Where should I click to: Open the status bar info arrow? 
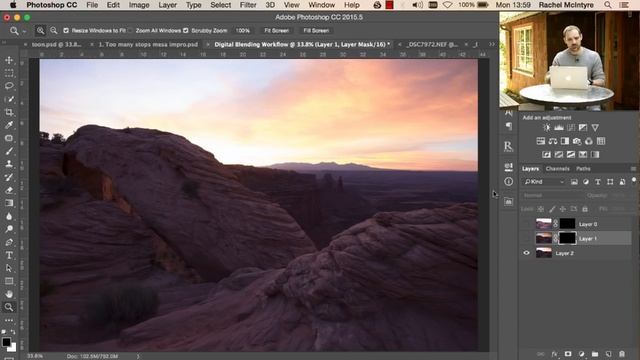click(x=138, y=356)
